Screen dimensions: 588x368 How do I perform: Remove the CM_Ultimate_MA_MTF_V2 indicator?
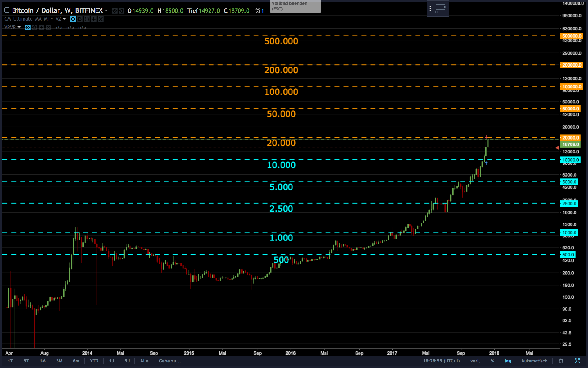(x=100, y=19)
